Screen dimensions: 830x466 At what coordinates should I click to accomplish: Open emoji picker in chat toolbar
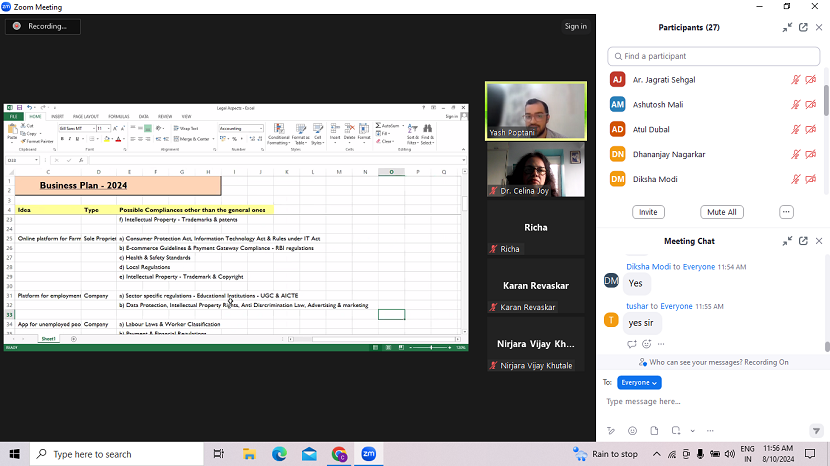(631, 431)
